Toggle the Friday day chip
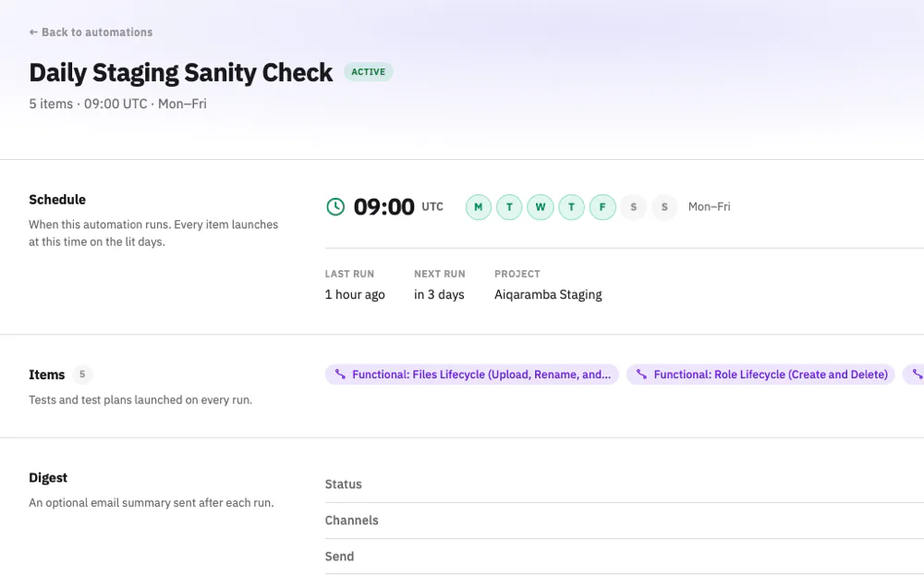This screenshot has height=578, width=924. pyautogui.click(x=602, y=207)
